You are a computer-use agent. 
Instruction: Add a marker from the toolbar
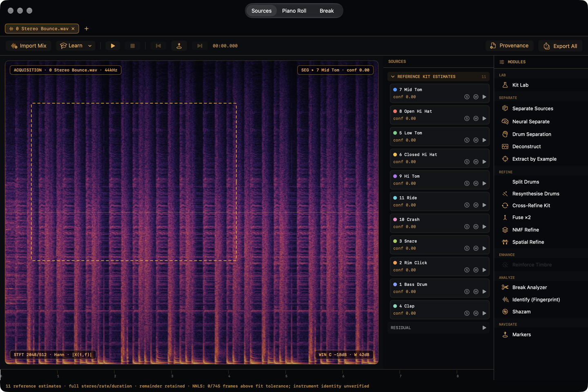coord(179,46)
